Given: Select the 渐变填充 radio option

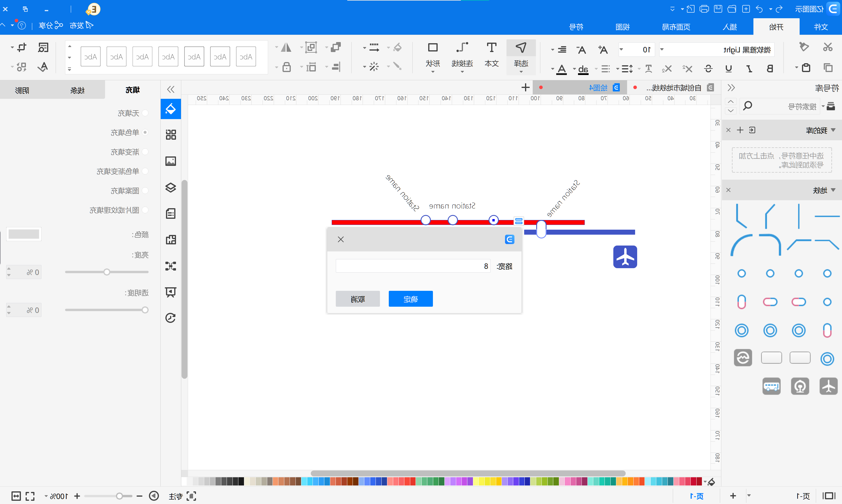Looking at the screenshot, I should click(x=145, y=152).
